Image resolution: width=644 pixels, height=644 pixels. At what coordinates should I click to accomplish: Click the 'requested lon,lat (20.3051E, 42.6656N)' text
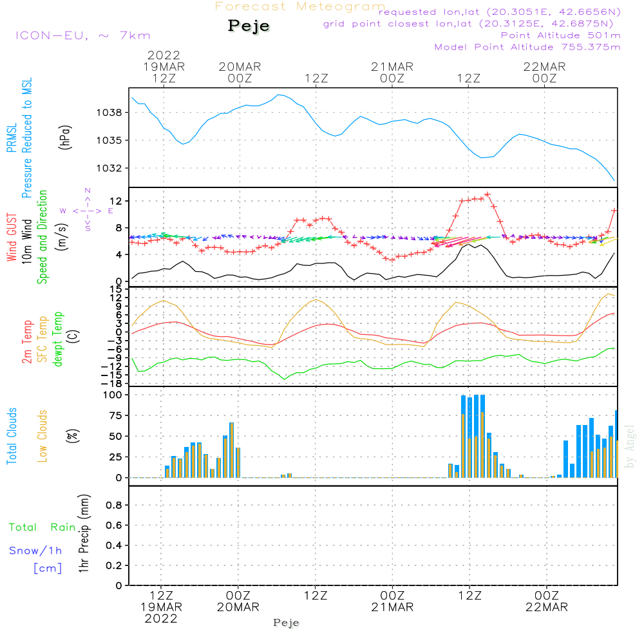tap(500, 12)
